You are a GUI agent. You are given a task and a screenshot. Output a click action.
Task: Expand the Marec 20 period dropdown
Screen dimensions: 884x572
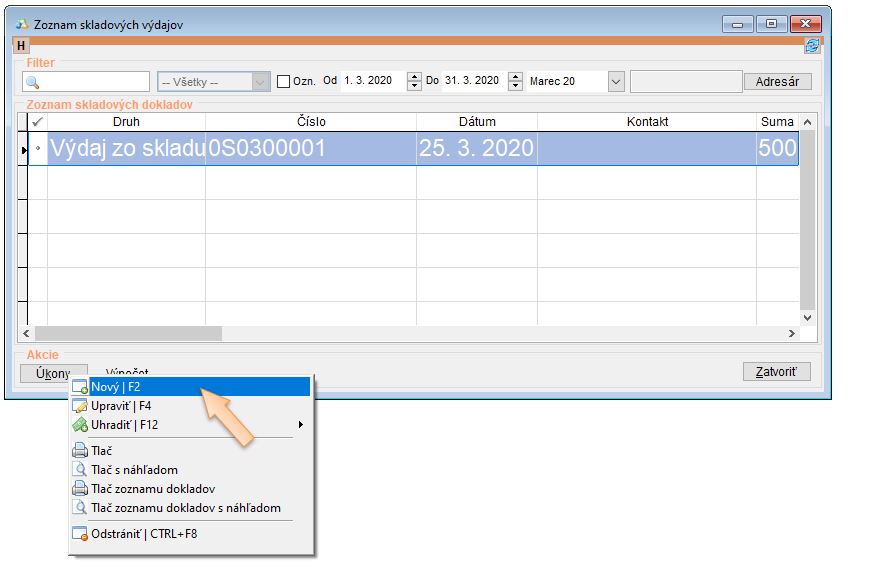coord(615,82)
